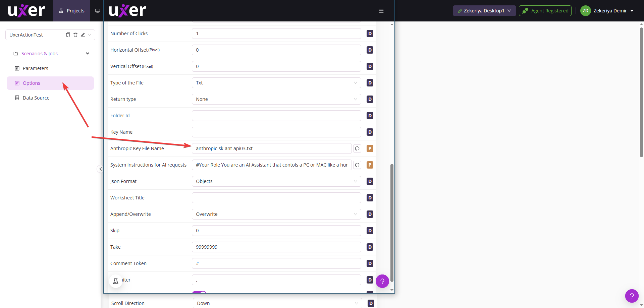The width and height of the screenshot is (644, 308).
Task: Click the uxer logo in the panel header
Action: tap(127, 11)
